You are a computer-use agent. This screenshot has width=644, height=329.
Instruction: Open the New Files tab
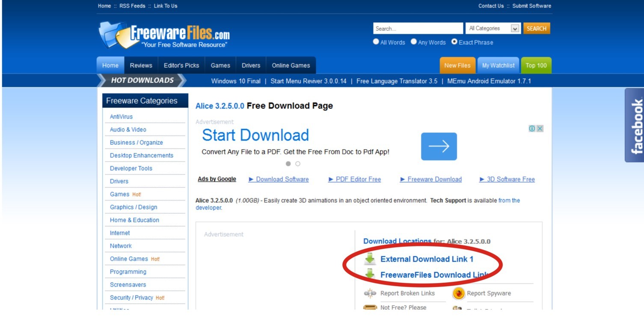click(x=457, y=66)
